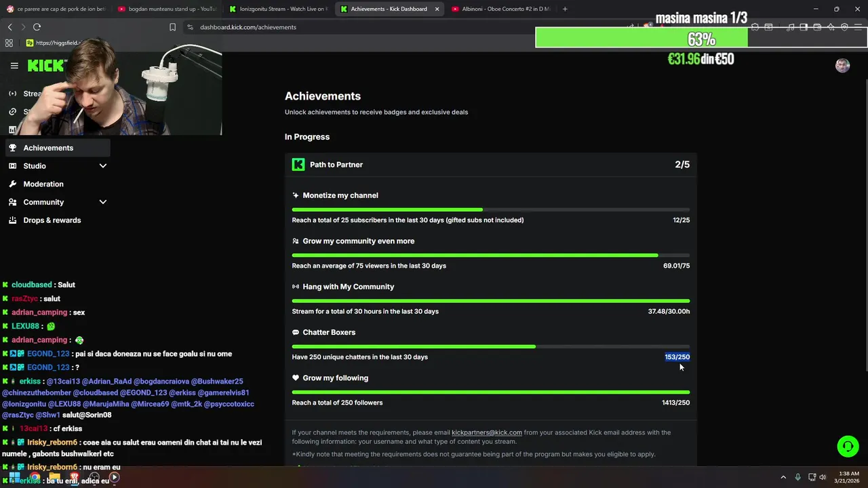This screenshot has height=488, width=868.
Task: Open the hamburger menu beside the Kick logo
Action: 14,66
